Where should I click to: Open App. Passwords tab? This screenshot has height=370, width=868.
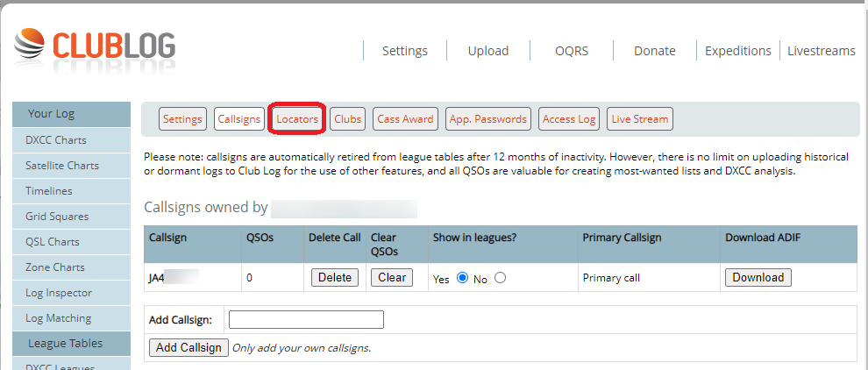tap(487, 119)
